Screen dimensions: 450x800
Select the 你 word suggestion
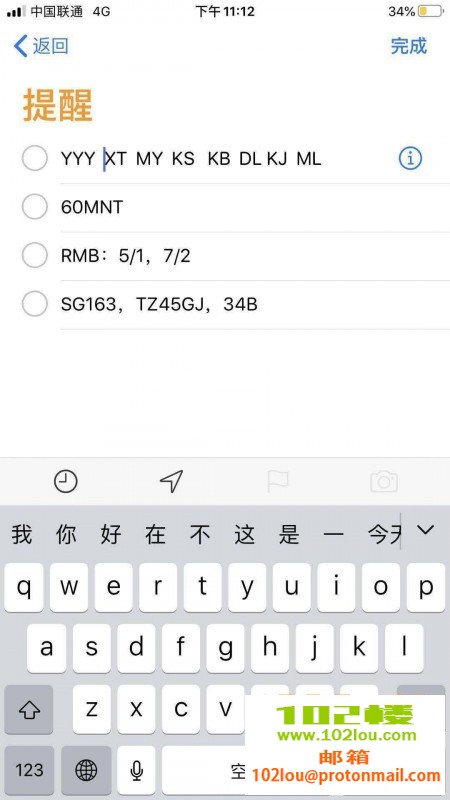tap(66, 535)
